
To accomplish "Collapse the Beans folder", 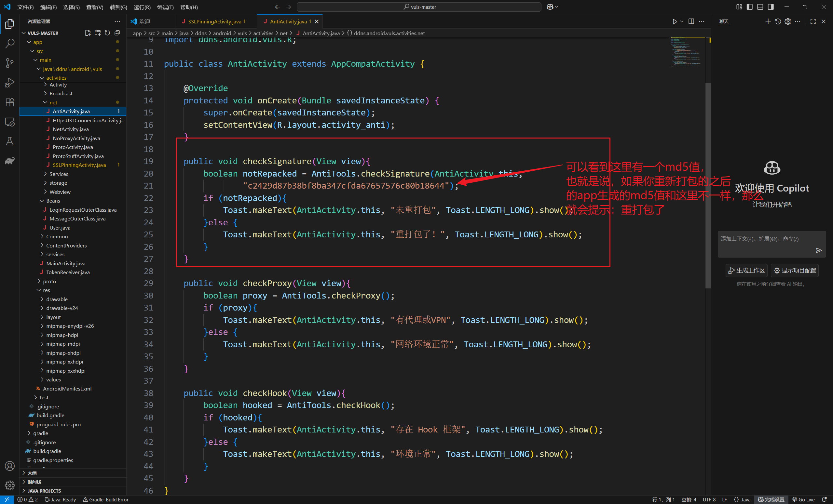I will pyautogui.click(x=53, y=201).
